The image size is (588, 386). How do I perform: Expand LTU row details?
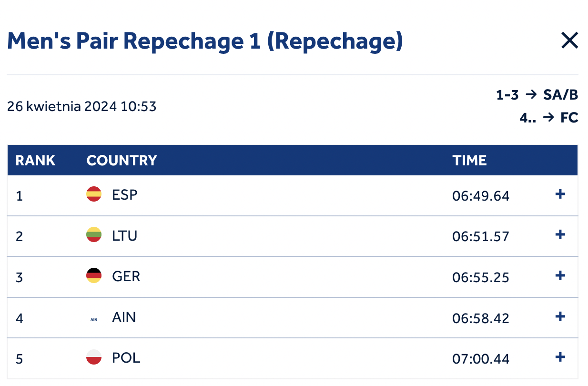[x=560, y=235]
